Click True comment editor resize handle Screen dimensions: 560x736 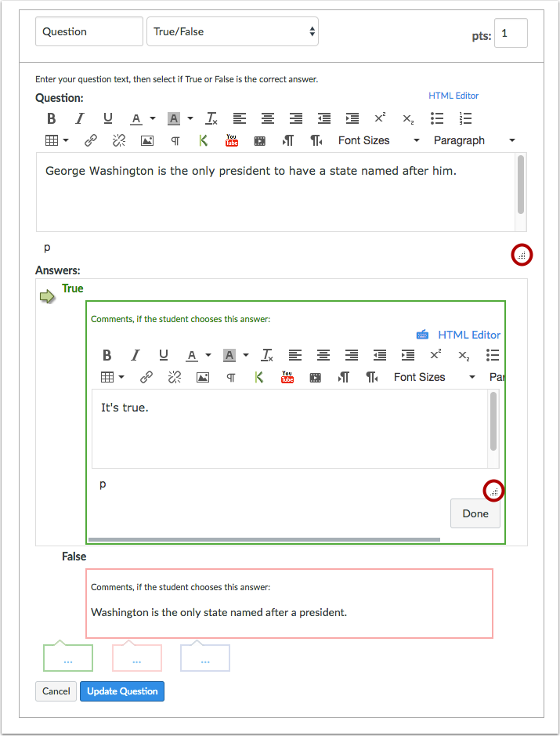click(x=494, y=491)
